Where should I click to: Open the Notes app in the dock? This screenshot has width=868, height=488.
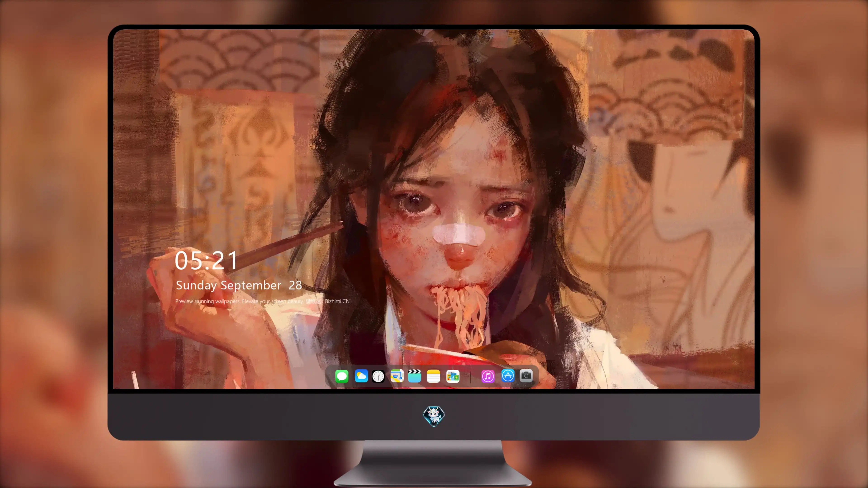pos(433,376)
